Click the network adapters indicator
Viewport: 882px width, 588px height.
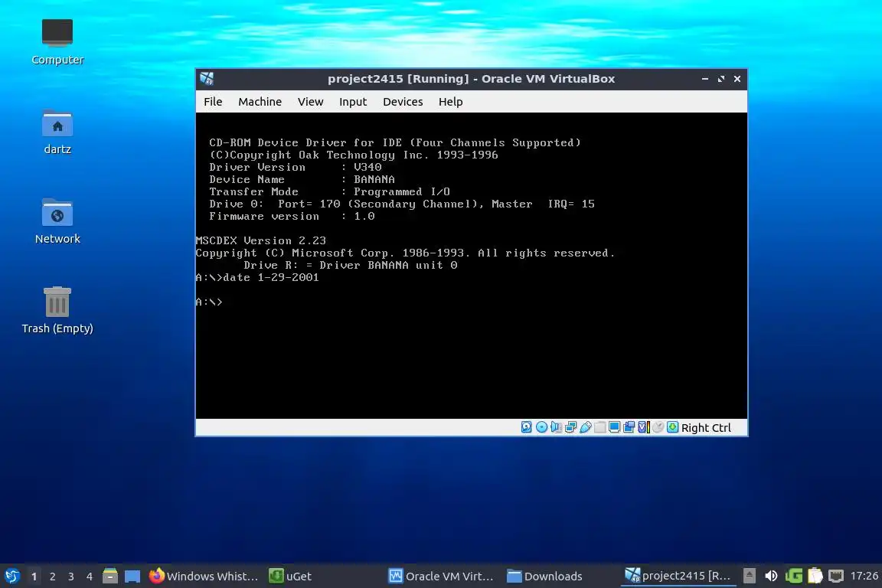[570, 427]
